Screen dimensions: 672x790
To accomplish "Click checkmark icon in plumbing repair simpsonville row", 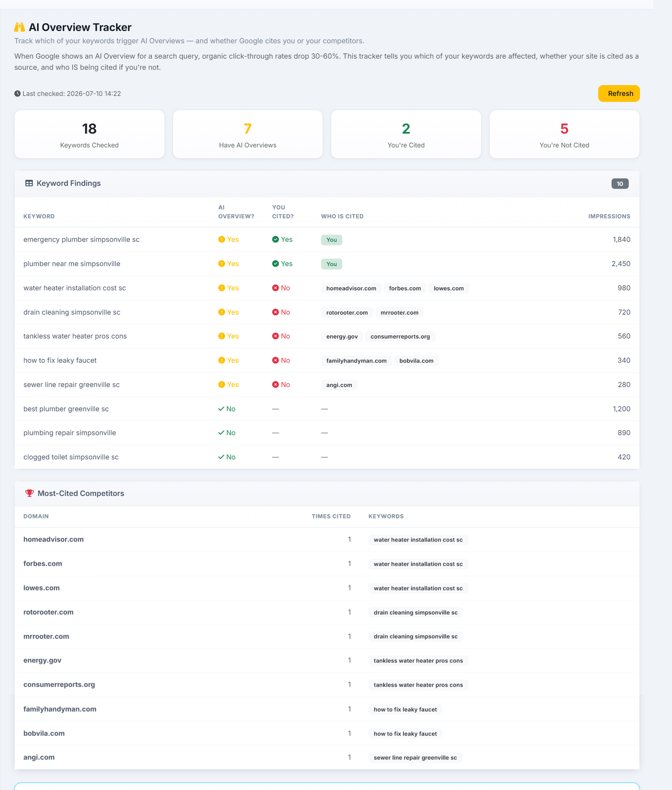I will tap(221, 432).
